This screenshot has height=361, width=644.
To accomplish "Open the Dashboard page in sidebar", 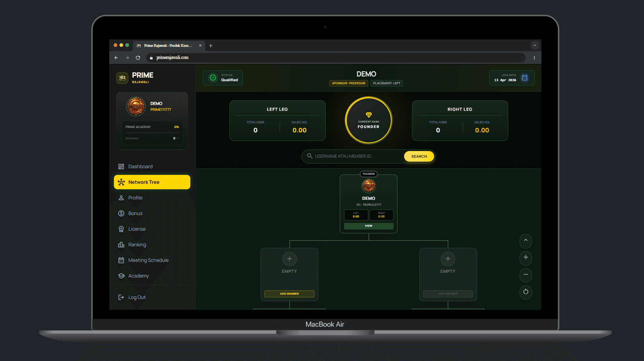I will point(152,167).
